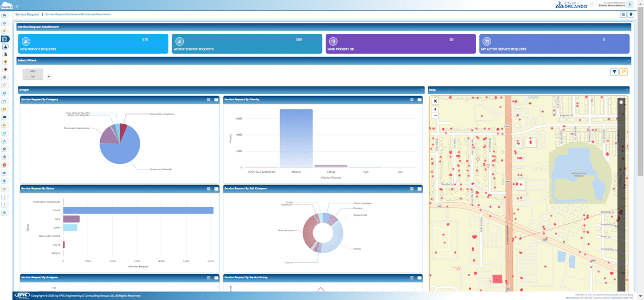
Task: Click the Home icon in the sidebar
Action: click(5, 15)
